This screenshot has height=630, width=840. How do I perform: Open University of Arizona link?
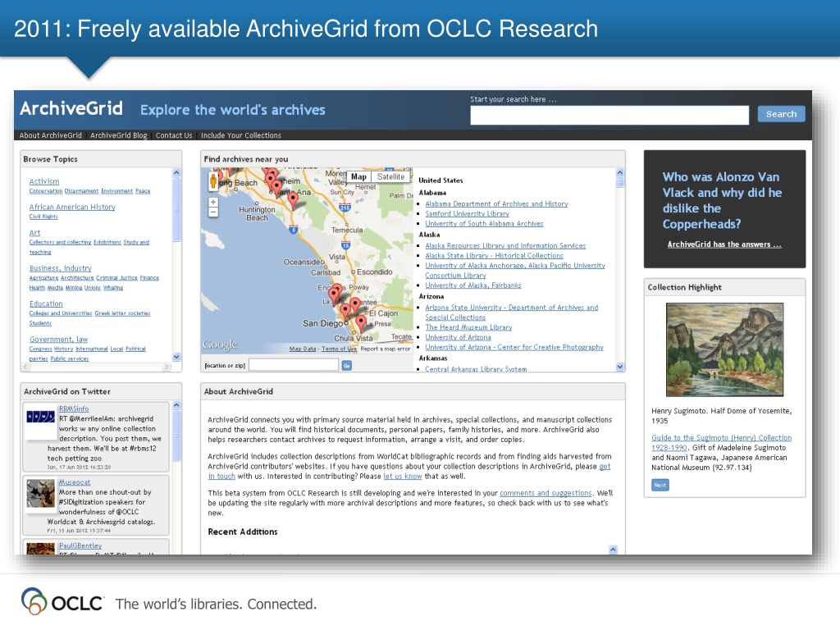[458, 337]
